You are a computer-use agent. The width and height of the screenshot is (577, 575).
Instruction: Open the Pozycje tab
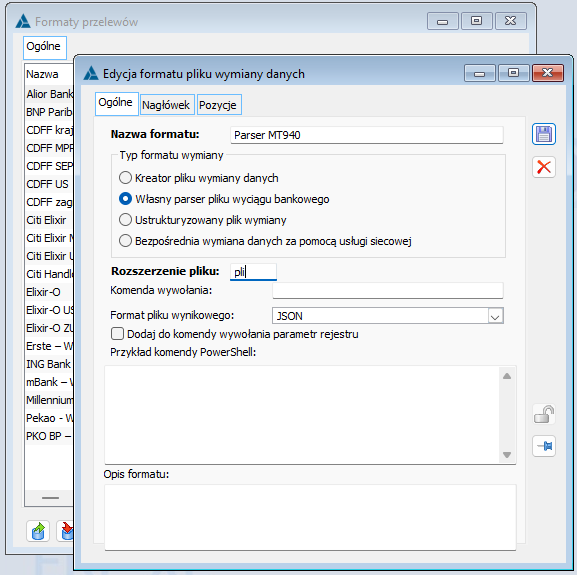pos(218,105)
